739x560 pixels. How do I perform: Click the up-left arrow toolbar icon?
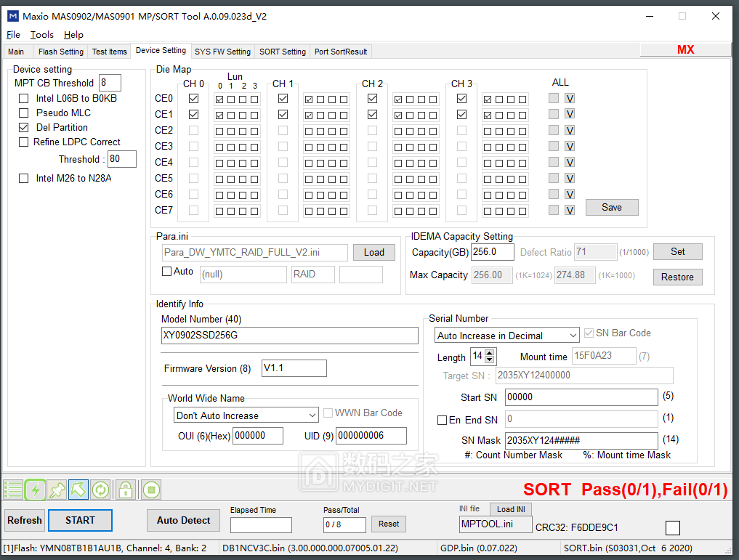(78, 490)
